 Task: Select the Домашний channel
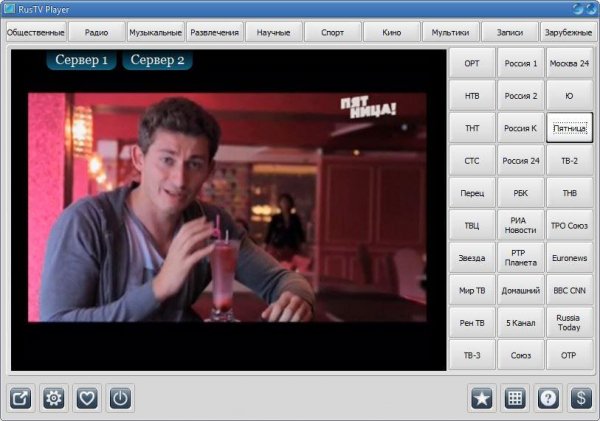(x=521, y=290)
